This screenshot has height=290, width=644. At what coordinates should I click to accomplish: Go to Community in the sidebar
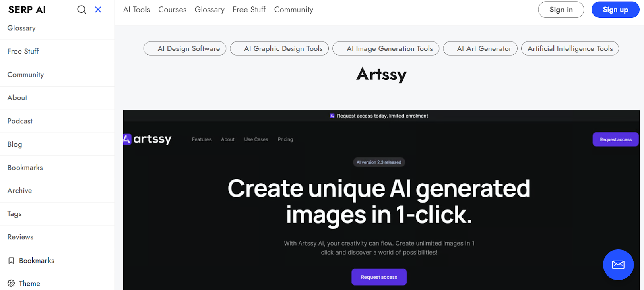57,75
